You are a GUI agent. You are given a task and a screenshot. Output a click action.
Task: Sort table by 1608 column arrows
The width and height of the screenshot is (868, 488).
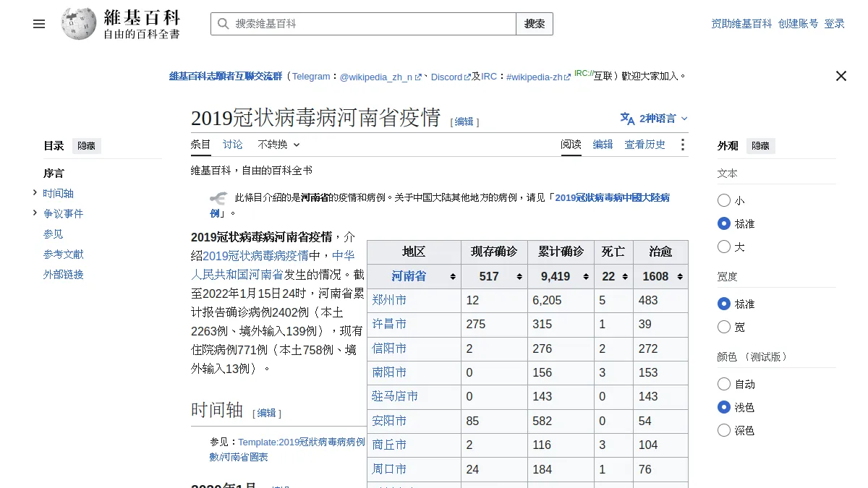[x=679, y=277]
